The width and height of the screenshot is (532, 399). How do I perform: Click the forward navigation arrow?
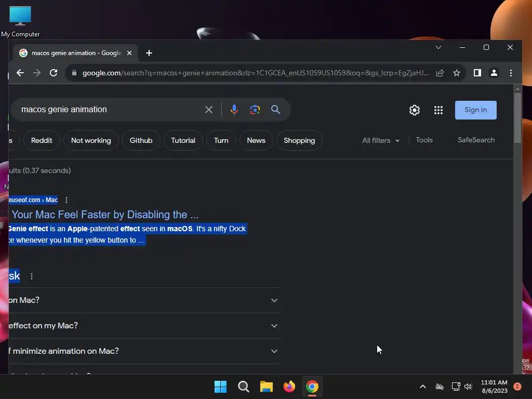(37, 73)
